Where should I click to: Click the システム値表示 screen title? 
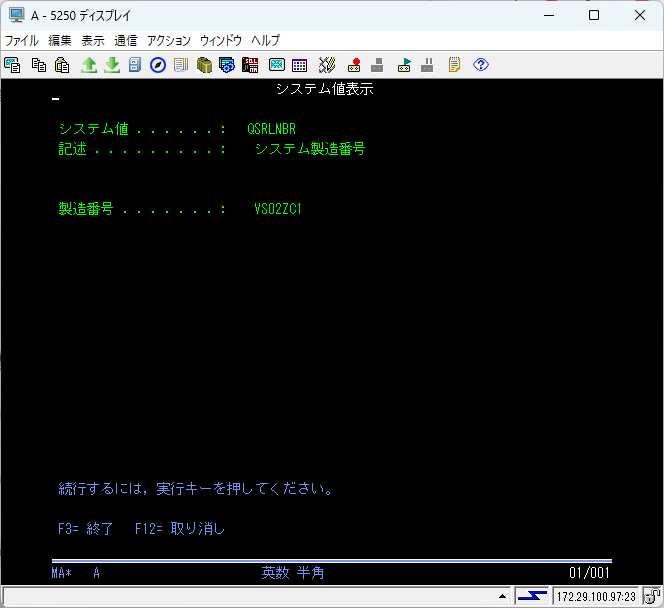click(x=325, y=89)
